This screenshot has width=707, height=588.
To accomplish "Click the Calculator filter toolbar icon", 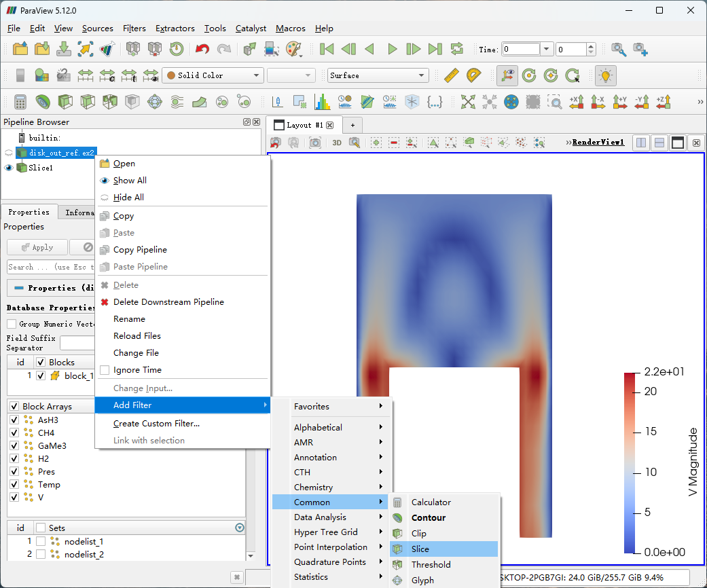I will 20,102.
